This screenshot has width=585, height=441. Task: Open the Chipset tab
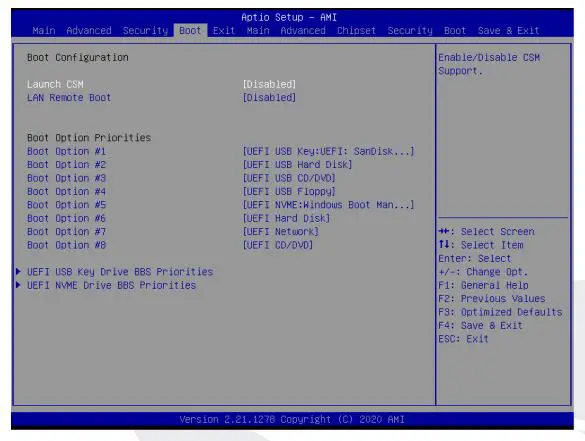[x=356, y=31]
